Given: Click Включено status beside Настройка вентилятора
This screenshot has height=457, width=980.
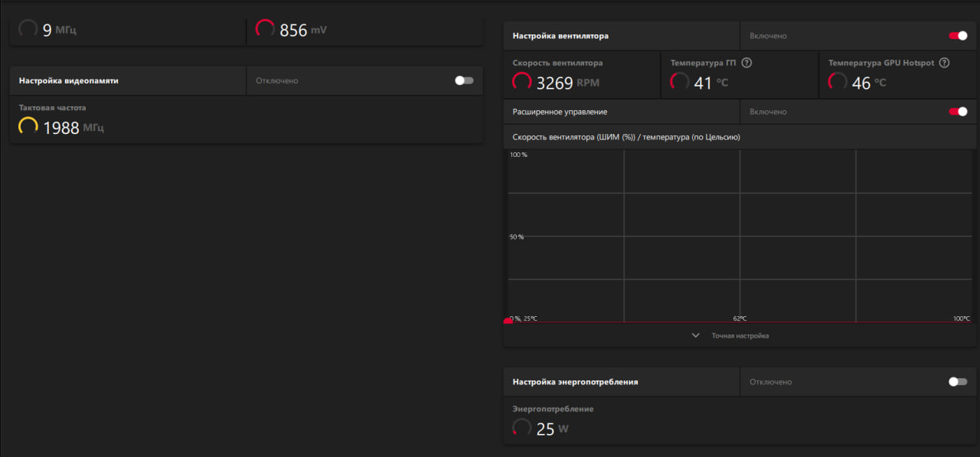Looking at the screenshot, I should pos(768,36).
